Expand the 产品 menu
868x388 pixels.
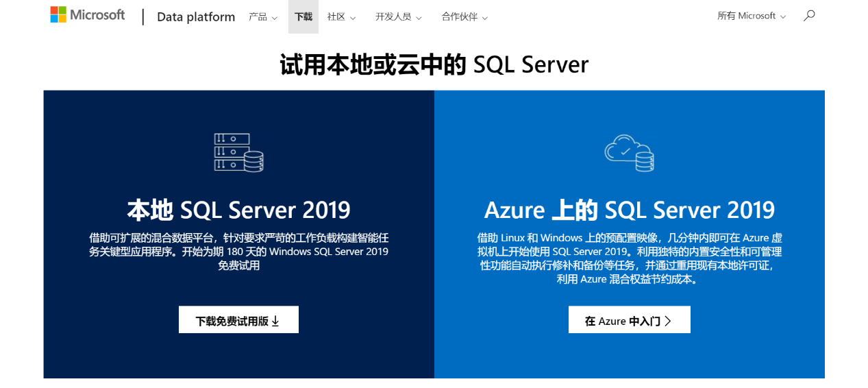point(263,16)
